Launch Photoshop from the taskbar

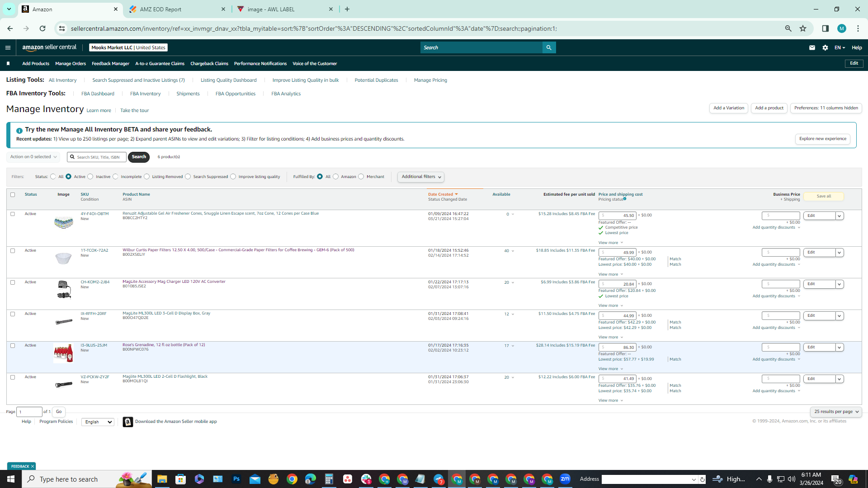pos(236,479)
